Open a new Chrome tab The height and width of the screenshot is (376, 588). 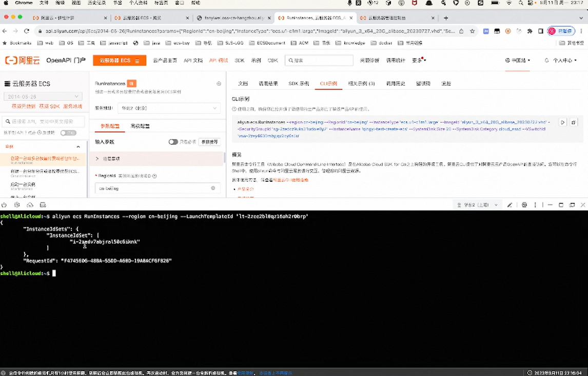pyautogui.click(x=446, y=18)
